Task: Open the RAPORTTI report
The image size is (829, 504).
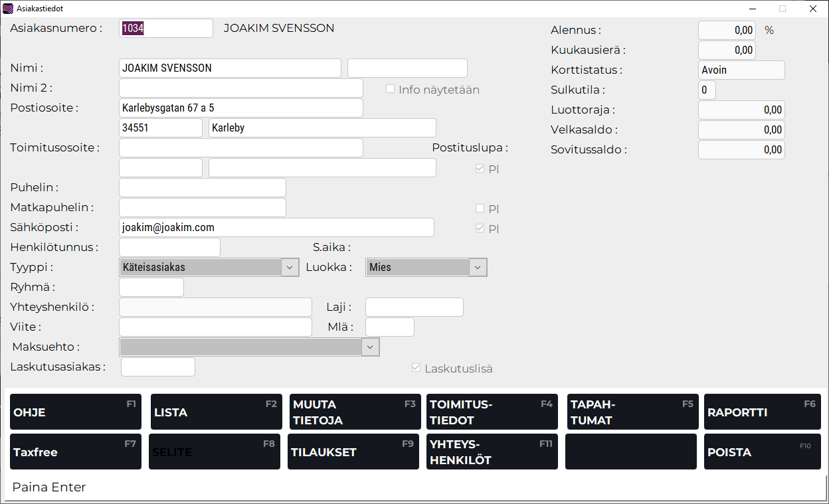Action: point(762,412)
